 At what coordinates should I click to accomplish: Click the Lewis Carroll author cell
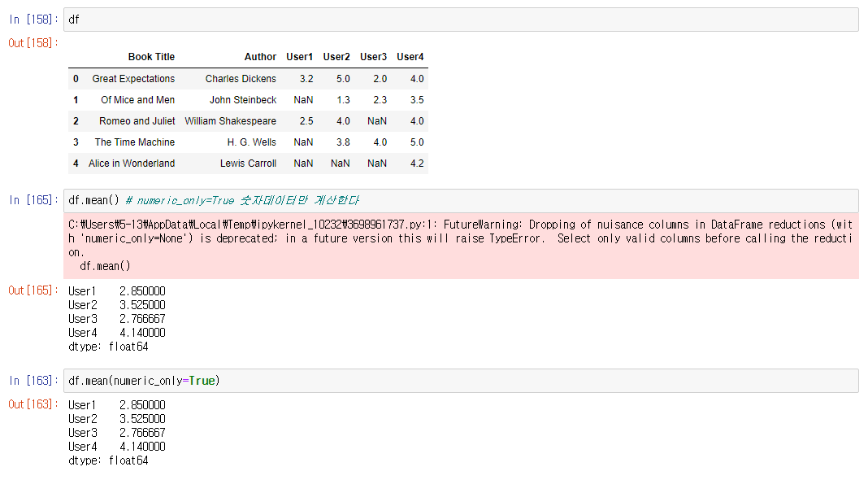point(248,163)
